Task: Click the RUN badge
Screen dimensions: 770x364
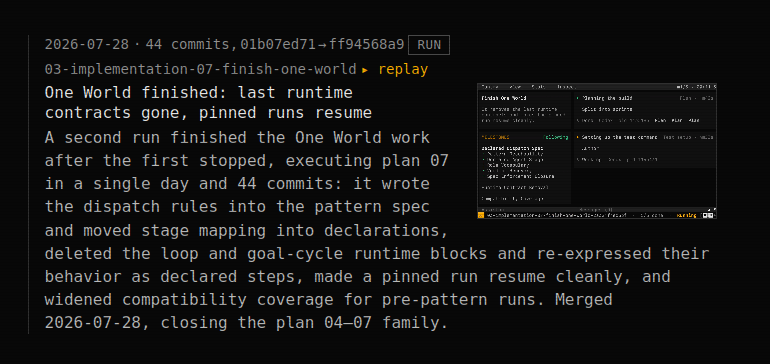Action: click(x=429, y=45)
